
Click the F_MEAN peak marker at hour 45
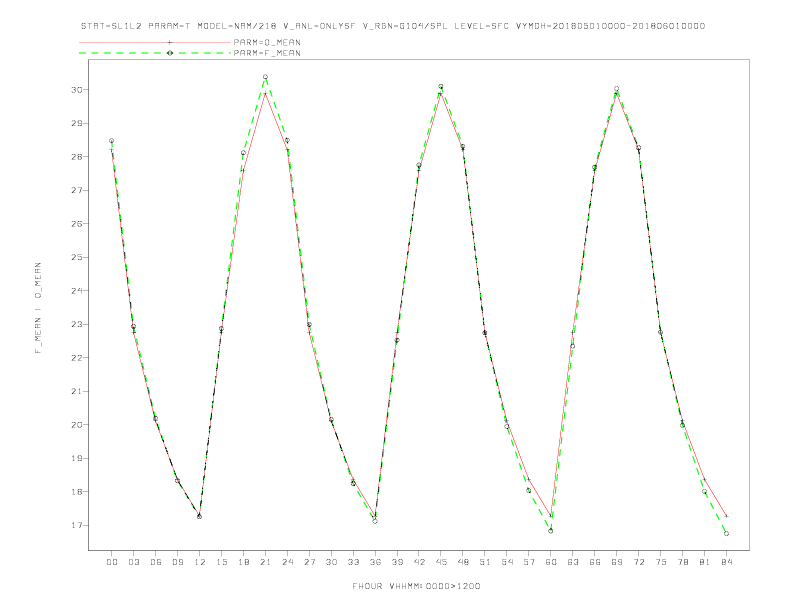(x=441, y=87)
